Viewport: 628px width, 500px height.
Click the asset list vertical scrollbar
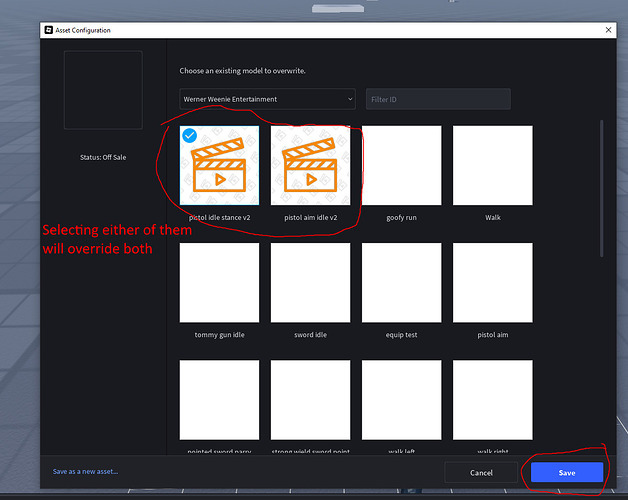(601, 188)
